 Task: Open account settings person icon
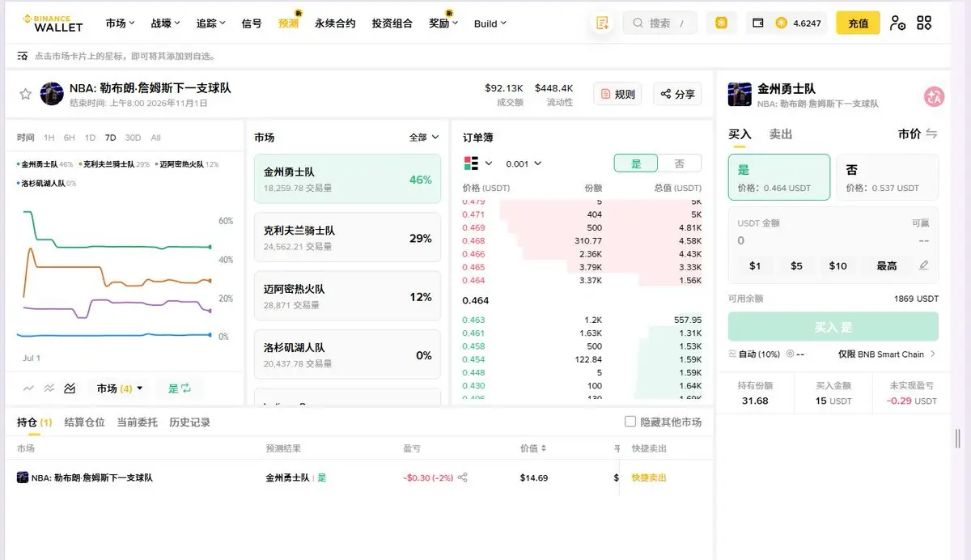coord(897,23)
